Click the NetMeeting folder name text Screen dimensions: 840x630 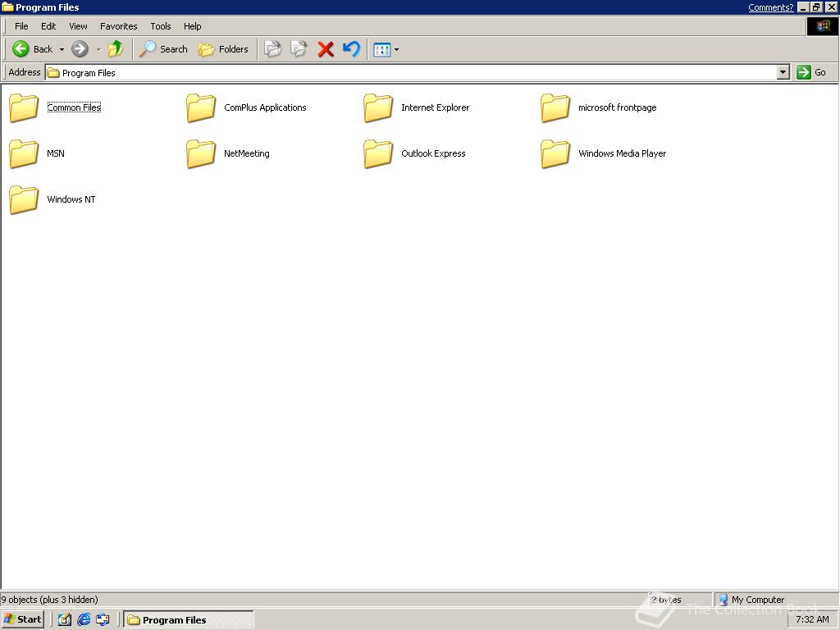coord(246,153)
